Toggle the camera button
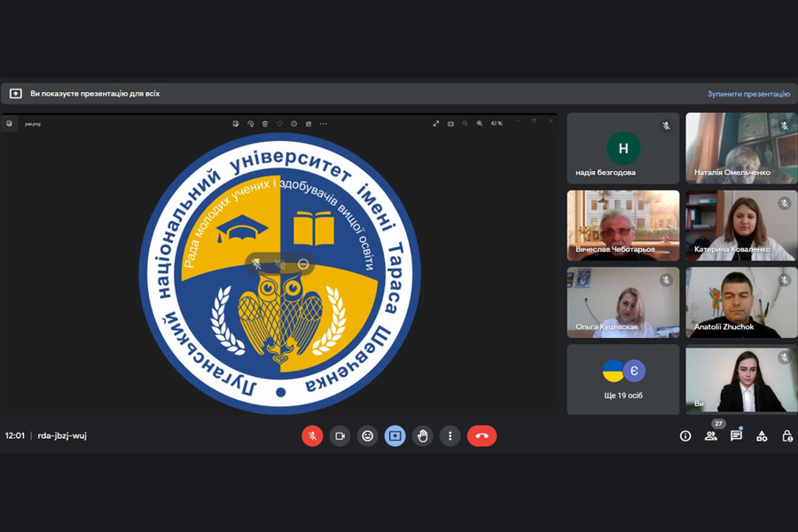Viewport: 798px width, 532px height. [x=340, y=435]
